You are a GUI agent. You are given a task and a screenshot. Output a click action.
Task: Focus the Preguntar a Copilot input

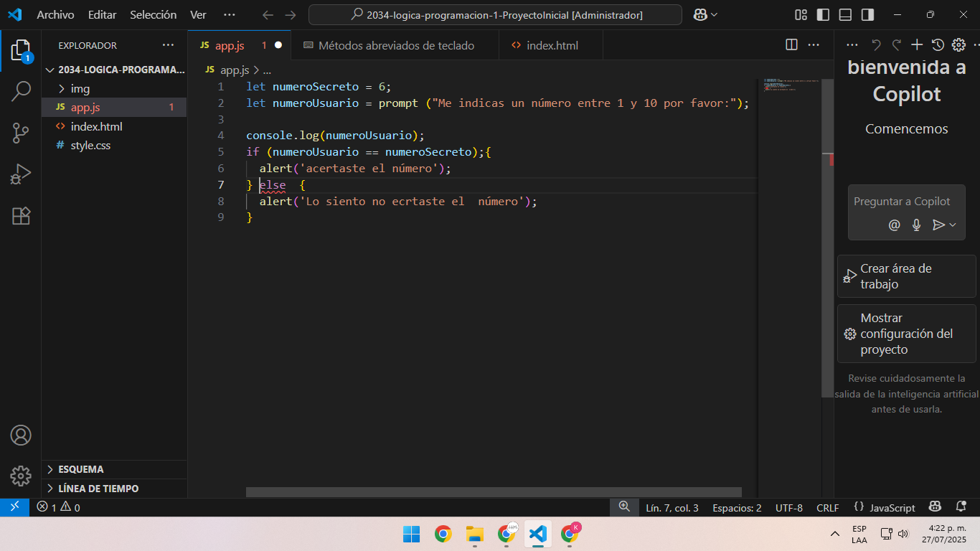click(x=902, y=202)
